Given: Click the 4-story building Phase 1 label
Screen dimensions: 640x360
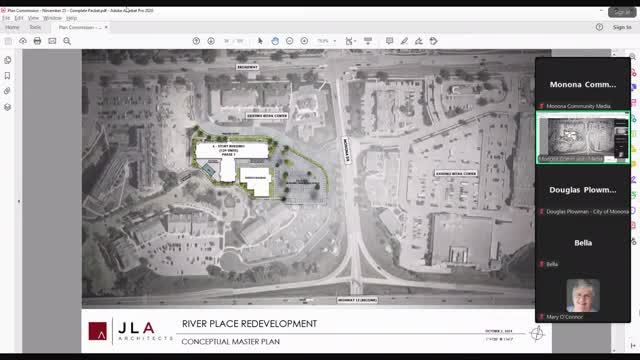Looking at the screenshot, I should click(x=229, y=150).
